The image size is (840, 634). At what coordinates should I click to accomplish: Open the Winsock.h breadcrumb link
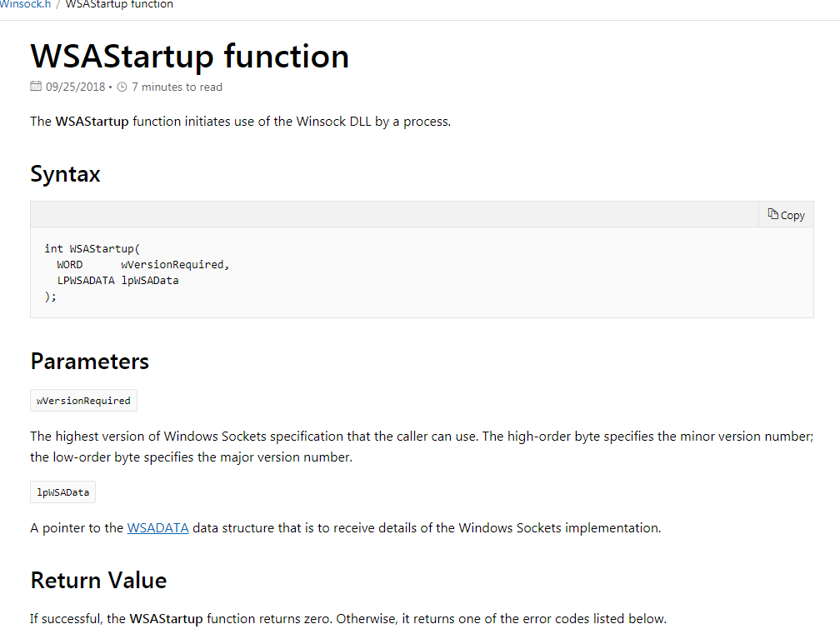[x=25, y=4]
